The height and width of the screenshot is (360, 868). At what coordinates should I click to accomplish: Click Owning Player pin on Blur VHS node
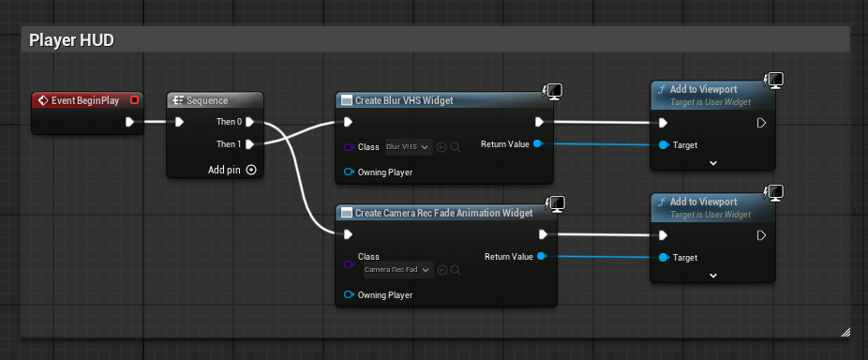[x=349, y=172]
